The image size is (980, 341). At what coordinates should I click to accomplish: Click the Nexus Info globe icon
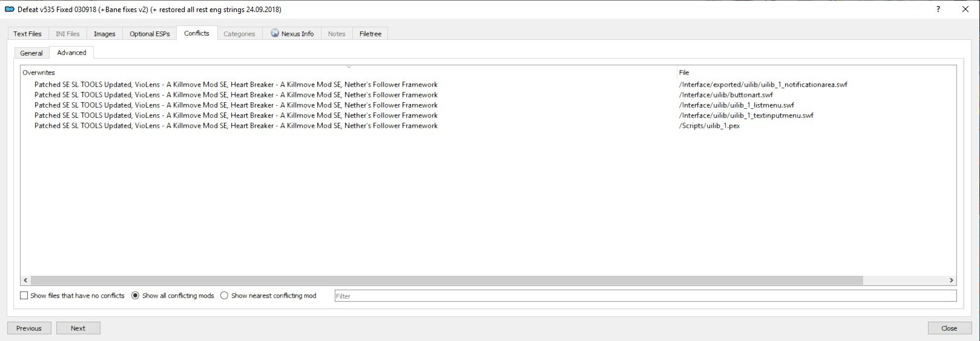(x=275, y=33)
